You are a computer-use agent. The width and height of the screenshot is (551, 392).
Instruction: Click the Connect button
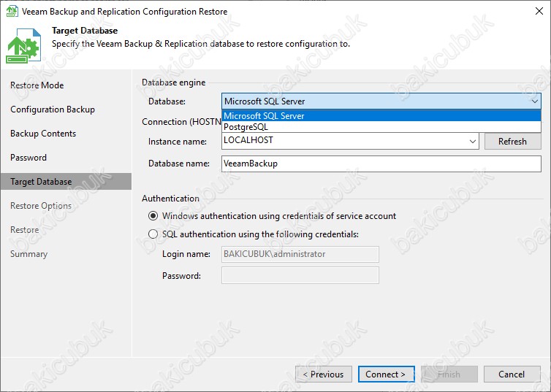tap(386, 374)
